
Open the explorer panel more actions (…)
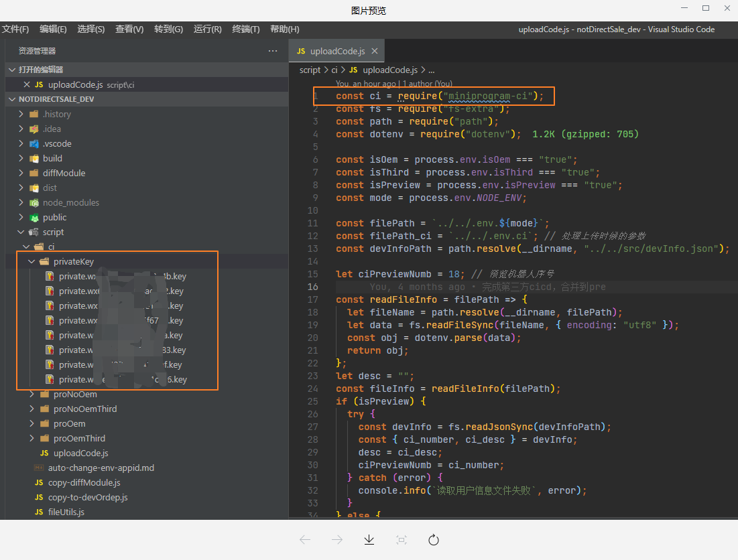pos(273,51)
